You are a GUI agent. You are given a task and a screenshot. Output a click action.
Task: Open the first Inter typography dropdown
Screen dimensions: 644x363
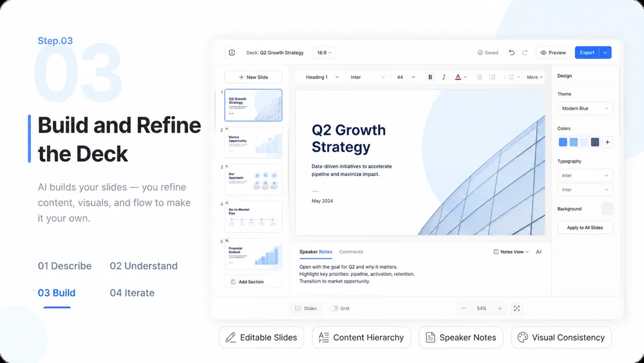coord(585,175)
